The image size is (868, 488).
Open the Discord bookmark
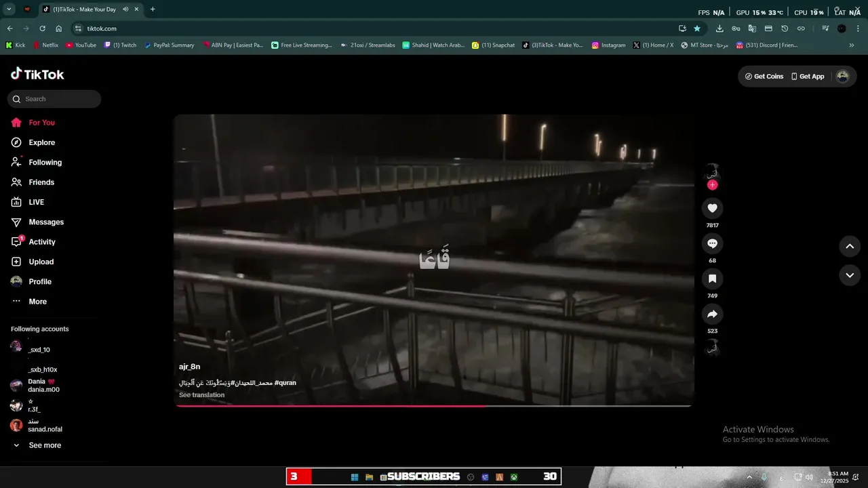(766, 45)
